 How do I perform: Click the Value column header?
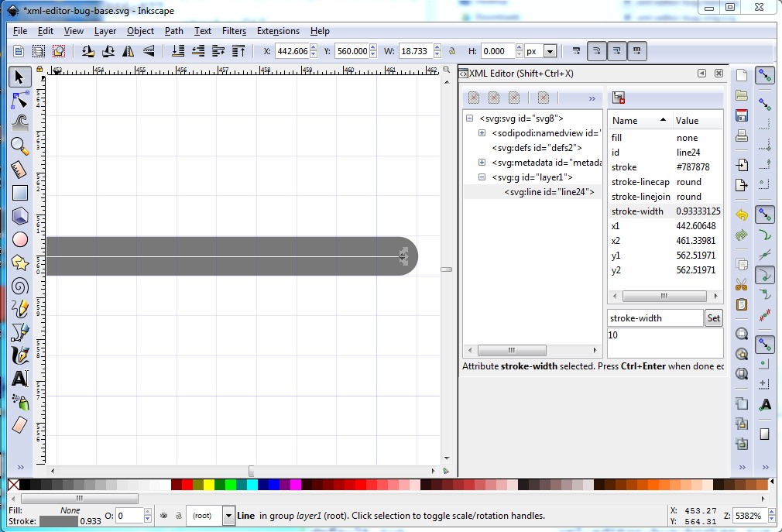click(x=697, y=121)
